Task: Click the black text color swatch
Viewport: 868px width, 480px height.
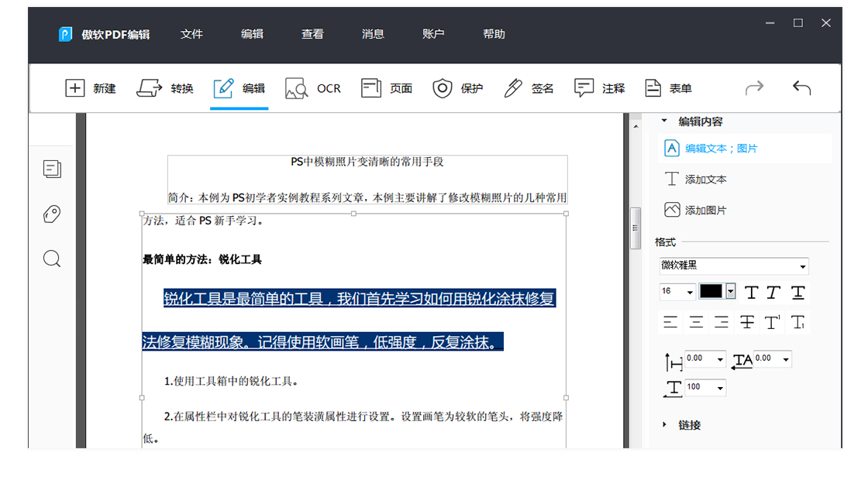Action: 711,291
